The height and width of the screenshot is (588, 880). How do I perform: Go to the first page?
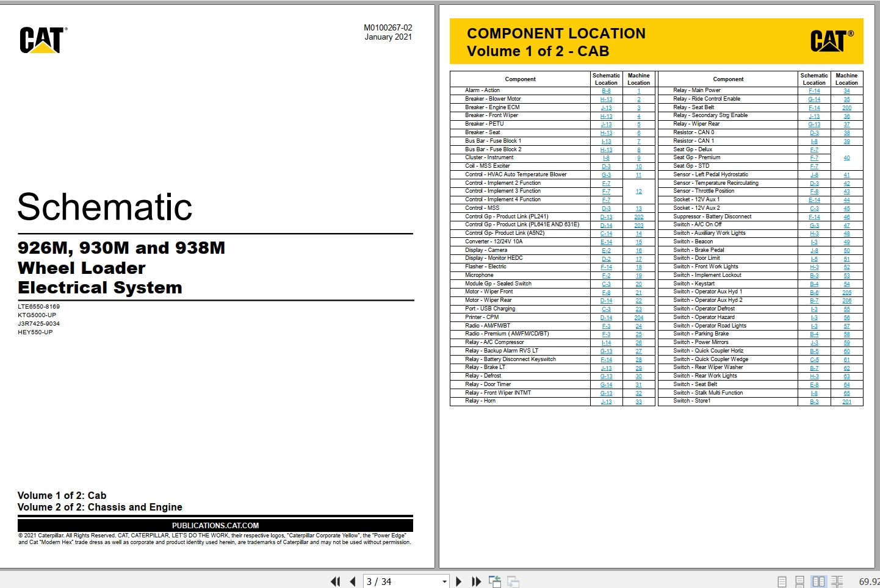(335, 582)
